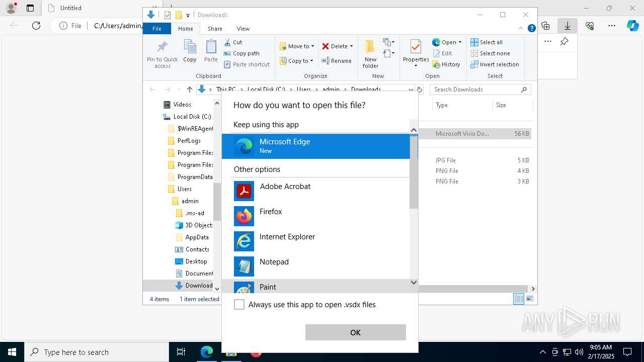The image size is (644, 362).
Task: Click Select all in ribbon
Action: pos(487,42)
